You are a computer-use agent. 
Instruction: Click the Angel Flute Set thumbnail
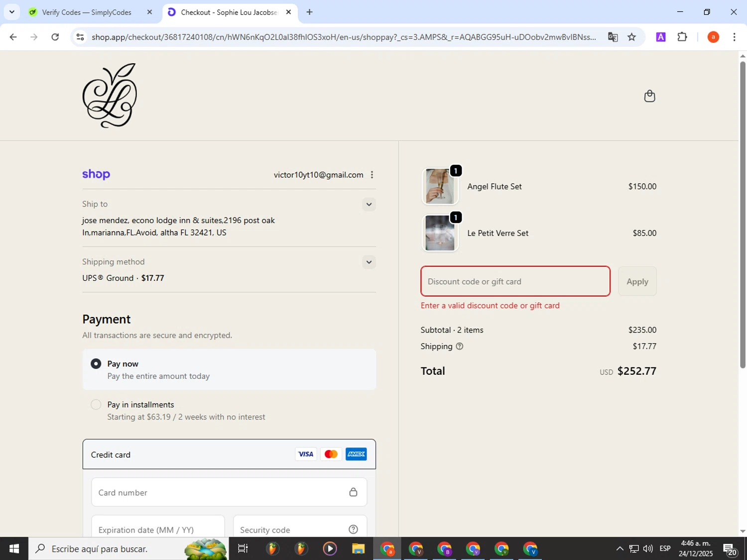(x=440, y=186)
